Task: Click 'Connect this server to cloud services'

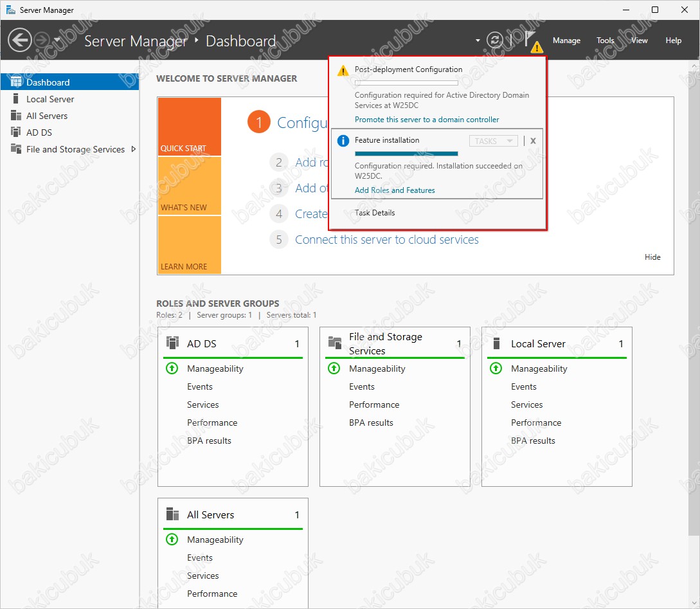Action: (x=386, y=240)
